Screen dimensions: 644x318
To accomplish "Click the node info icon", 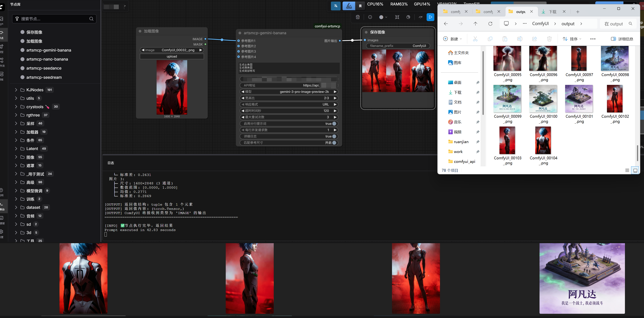I will [370, 17].
